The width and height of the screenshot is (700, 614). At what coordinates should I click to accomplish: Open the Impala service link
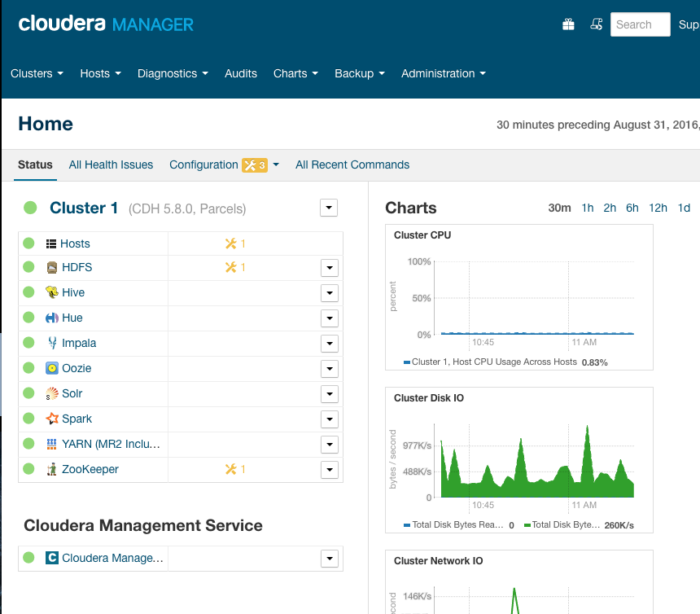tap(79, 343)
